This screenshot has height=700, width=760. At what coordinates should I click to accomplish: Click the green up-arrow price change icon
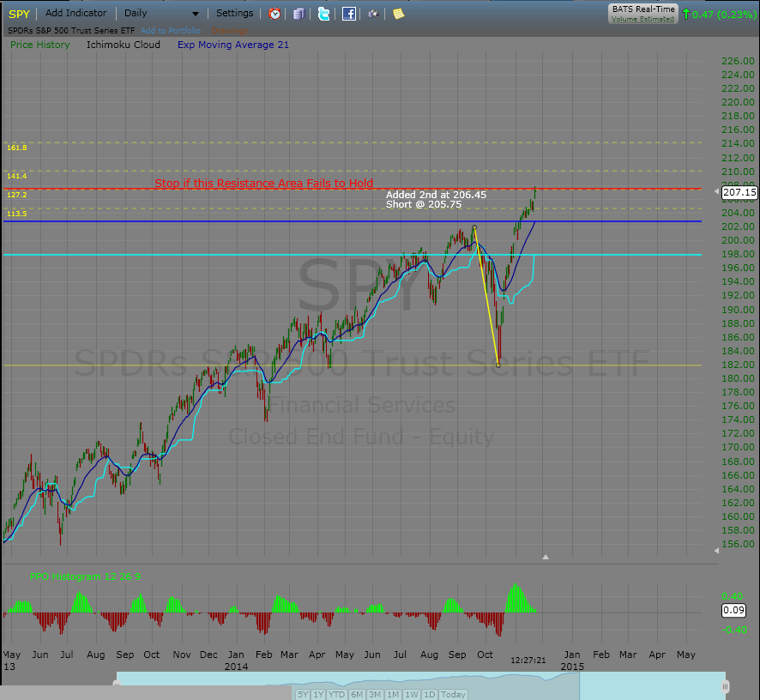pos(686,14)
